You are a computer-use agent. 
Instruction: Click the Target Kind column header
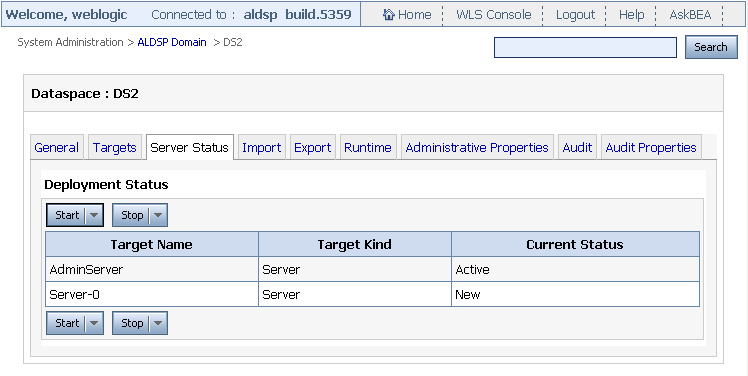[354, 244]
